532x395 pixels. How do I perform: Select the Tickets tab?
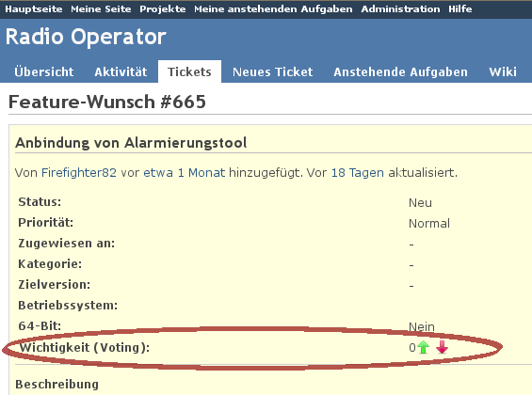click(189, 71)
